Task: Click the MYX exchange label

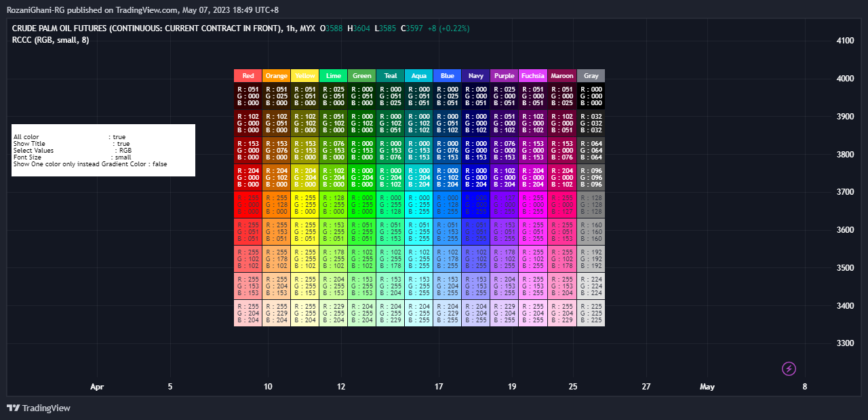Action: pyautogui.click(x=307, y=28)
